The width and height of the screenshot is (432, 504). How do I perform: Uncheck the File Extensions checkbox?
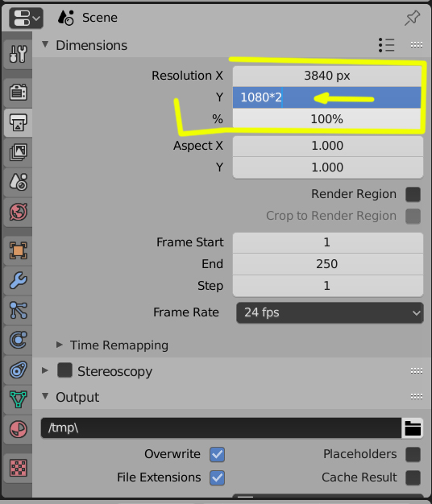pos(217,477)
